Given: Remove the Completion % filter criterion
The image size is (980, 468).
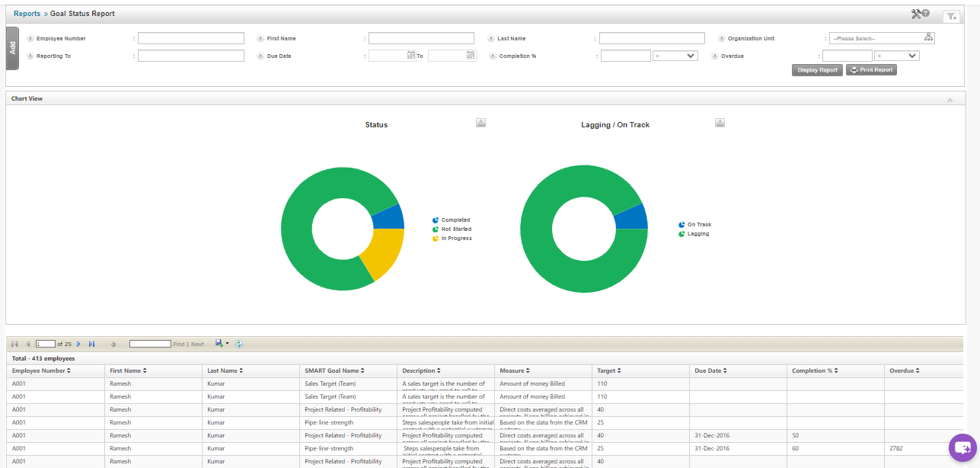Looking at the screenshot, I should click(493, 56).
